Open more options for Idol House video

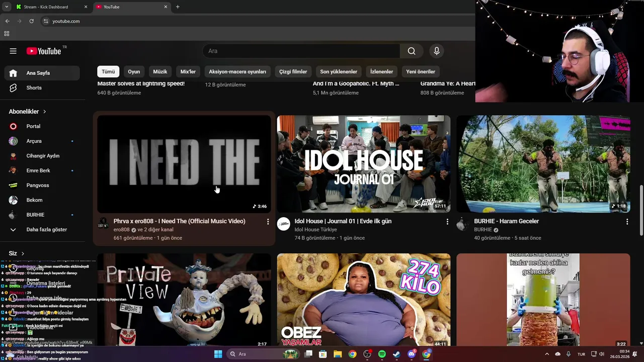(x=447, y=222)
